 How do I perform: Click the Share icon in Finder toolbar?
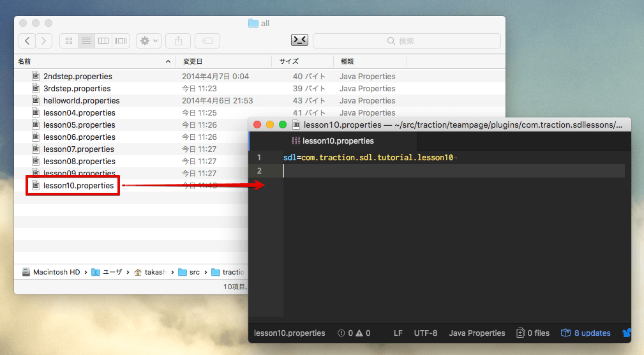(178, 41)
